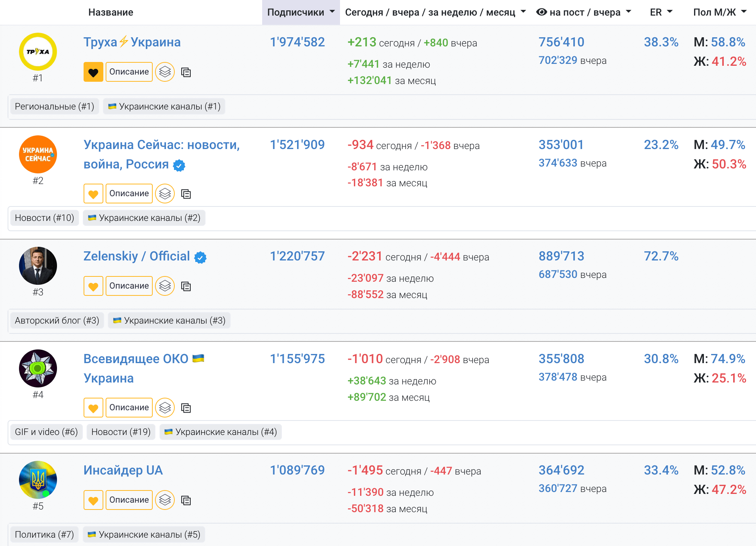Select Новости (#10) category tag
This screenshot has width=756, height=546.
44,218
